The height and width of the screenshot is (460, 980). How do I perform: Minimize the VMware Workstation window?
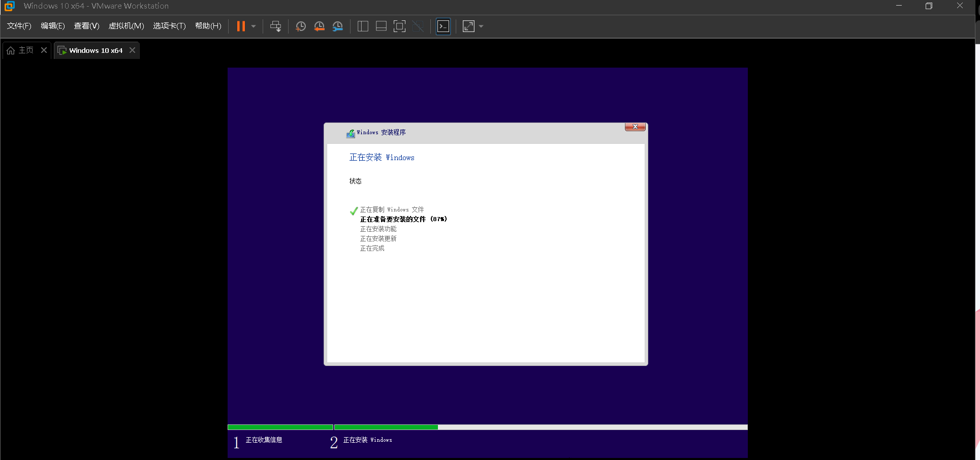point(899,6)
